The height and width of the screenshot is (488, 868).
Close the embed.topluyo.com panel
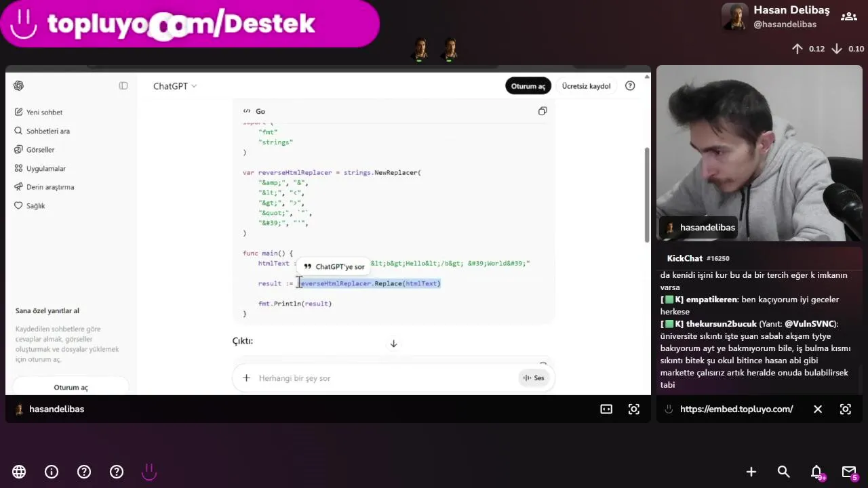click(x=818, y=409)
